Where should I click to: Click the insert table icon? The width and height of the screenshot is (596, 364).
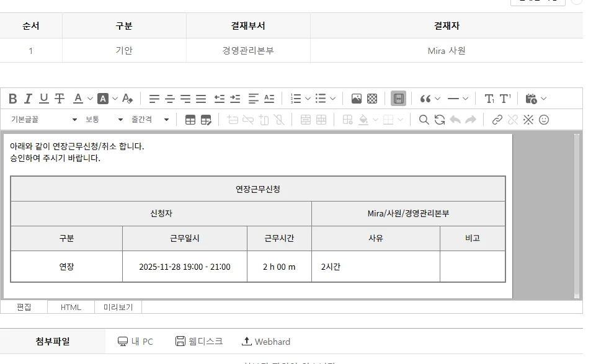[190, 120]
